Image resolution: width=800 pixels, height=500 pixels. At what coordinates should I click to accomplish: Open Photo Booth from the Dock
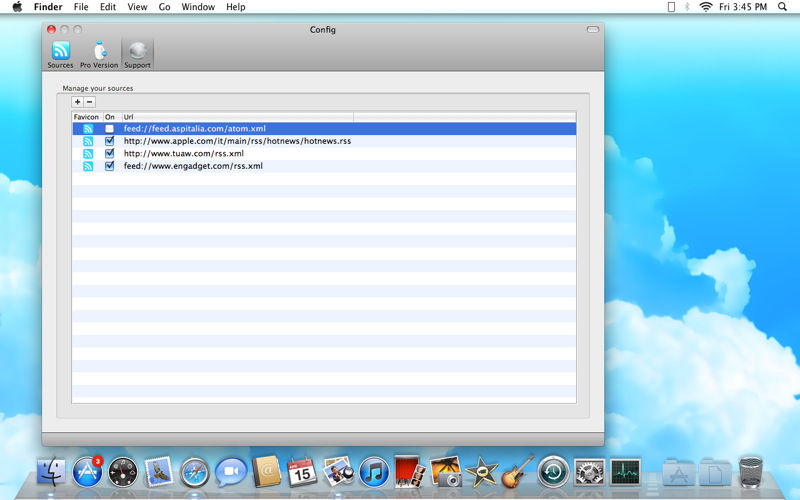pos(410,471)
